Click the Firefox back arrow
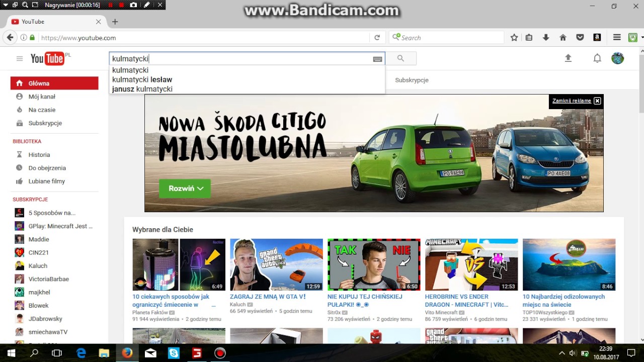Viewport: 644px width, 362px height. tap(10, 37)
